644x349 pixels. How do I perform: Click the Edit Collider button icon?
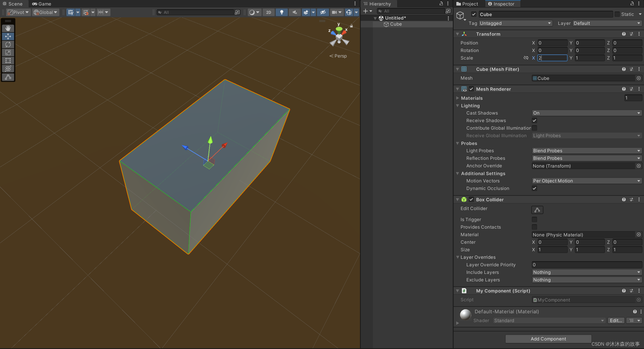[x=537, y=210]
